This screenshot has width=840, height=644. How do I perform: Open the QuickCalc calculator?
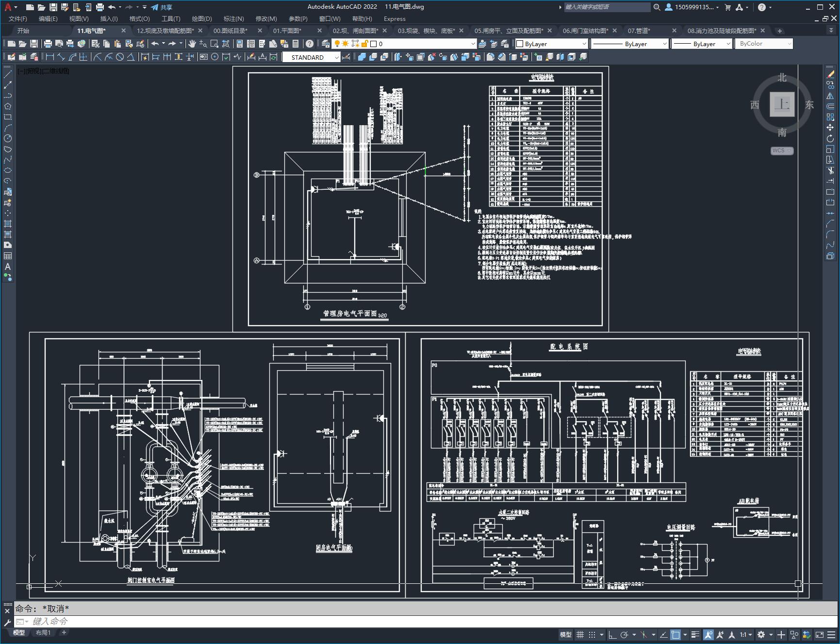(296, 44)
